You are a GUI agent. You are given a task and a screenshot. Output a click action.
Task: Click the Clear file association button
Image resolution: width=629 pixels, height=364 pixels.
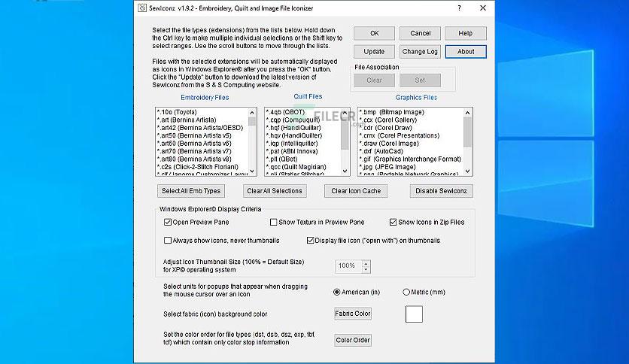point(374,80)
